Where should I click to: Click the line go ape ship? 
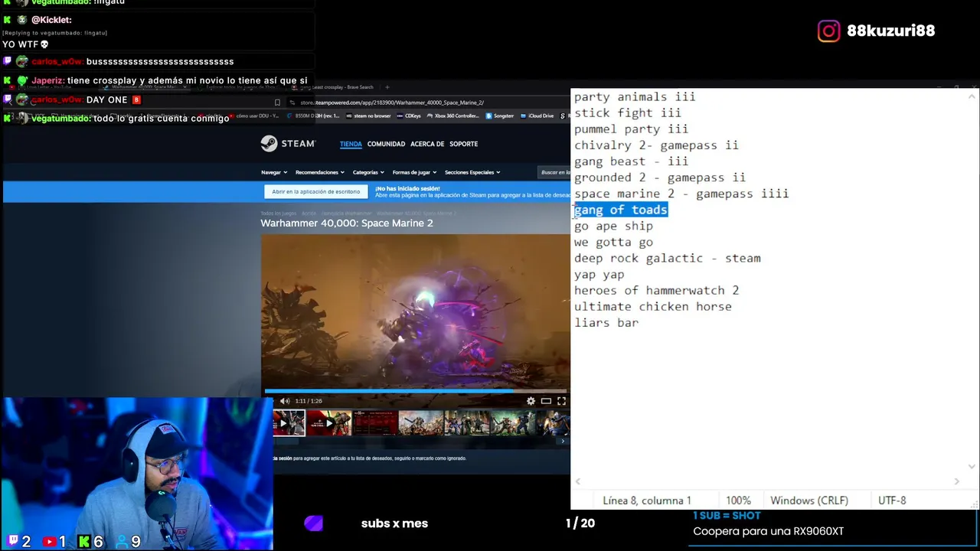click(613, 226)
